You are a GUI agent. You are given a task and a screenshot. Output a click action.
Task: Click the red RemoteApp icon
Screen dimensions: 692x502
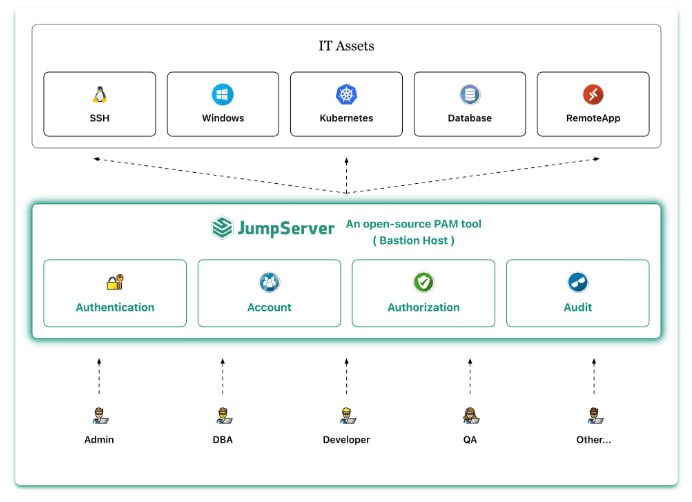click(x=593, y=94)
